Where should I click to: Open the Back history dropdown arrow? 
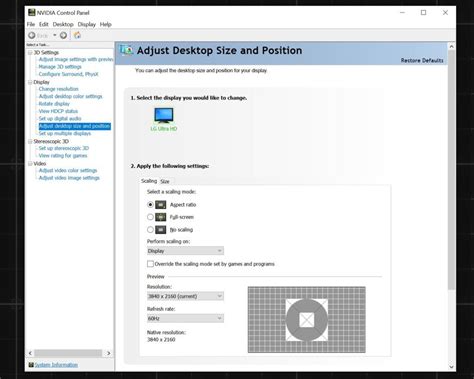pos(55,35)
